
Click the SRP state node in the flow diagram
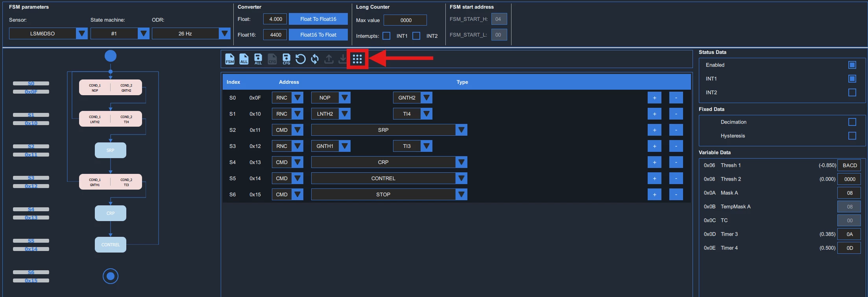[111, 150]
